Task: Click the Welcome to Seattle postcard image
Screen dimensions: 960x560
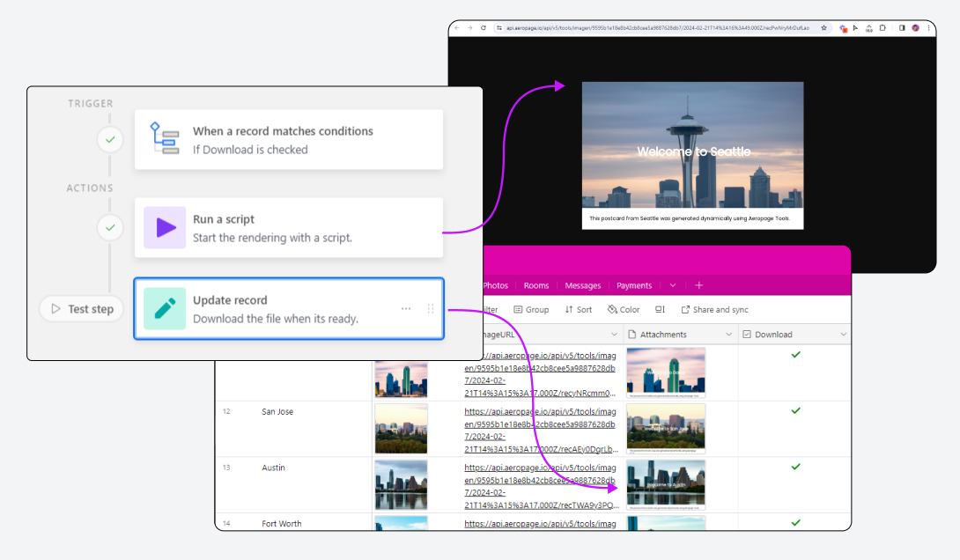Action: pos(692,156)
